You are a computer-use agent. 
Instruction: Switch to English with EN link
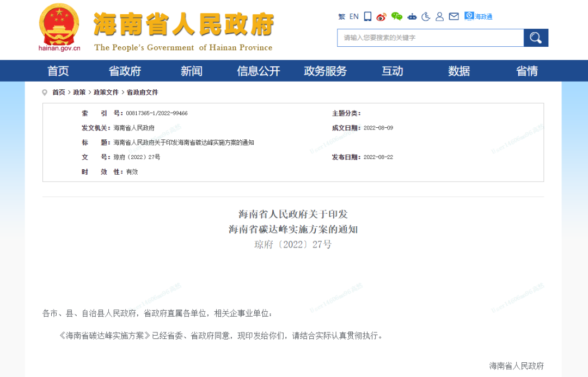pyautogui.click(x=354, y=16)
